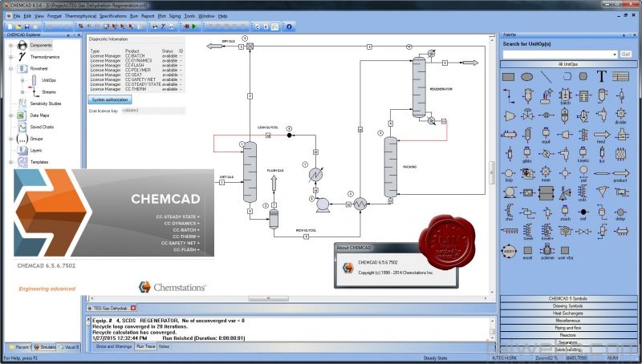The image size is (642, 364).
Task: Click the green Run simulation arrow icon
Action: [193, 26]
